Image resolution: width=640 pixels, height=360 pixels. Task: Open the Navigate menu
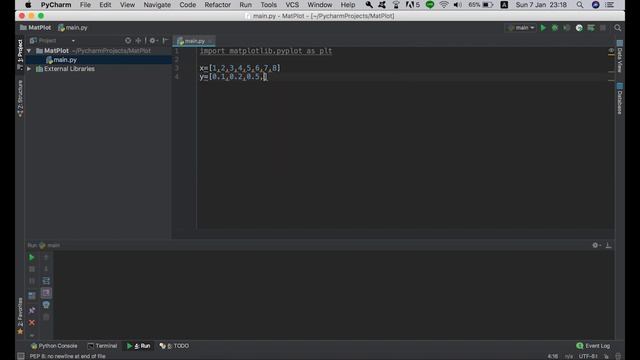tap(157, 5)
